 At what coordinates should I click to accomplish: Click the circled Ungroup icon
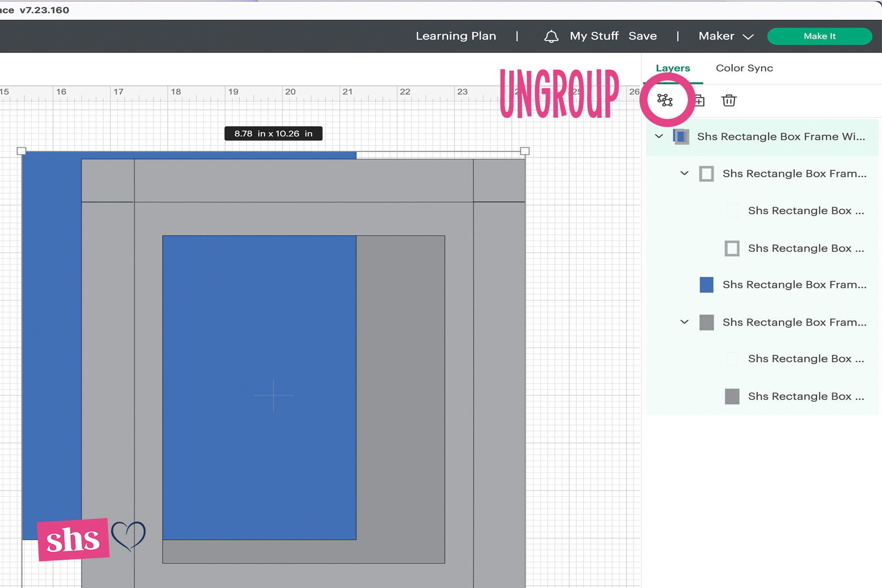point(665,100)
